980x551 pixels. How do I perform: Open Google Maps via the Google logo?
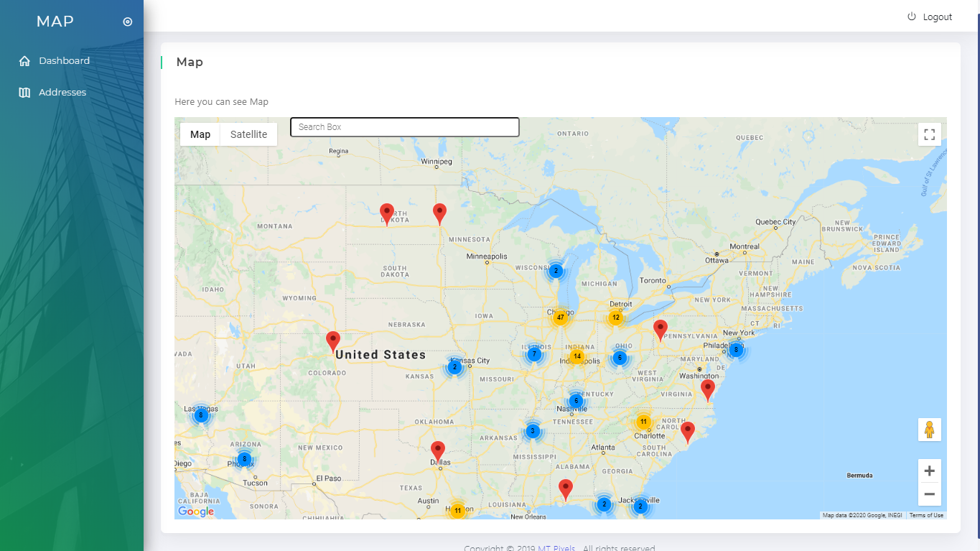point(196,511)
